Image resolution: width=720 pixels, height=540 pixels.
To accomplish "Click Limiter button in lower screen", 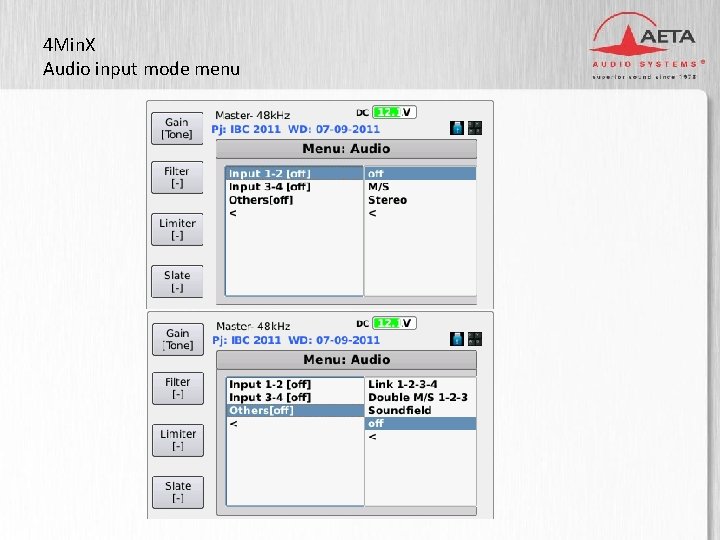I will click(178, 440).
